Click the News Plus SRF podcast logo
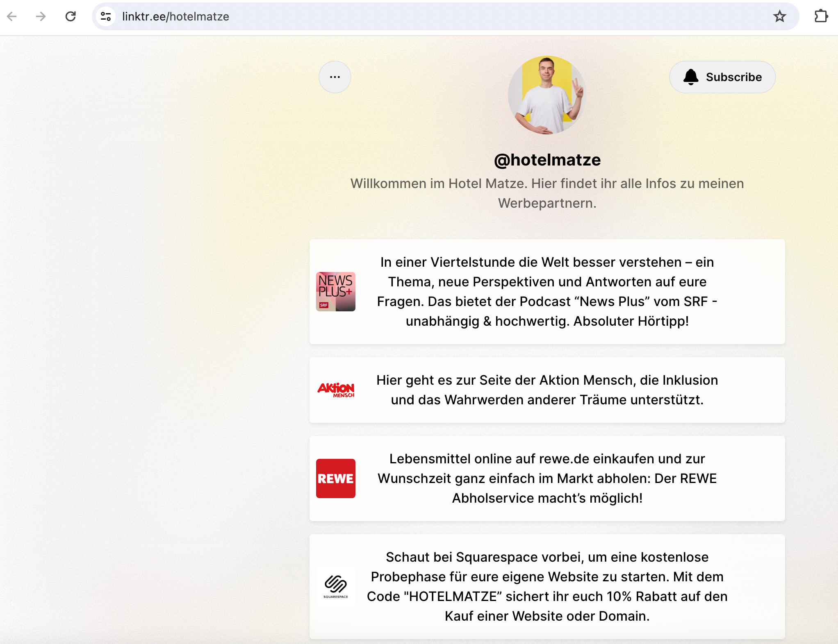 pyautogui.click(x=335, y=292)
